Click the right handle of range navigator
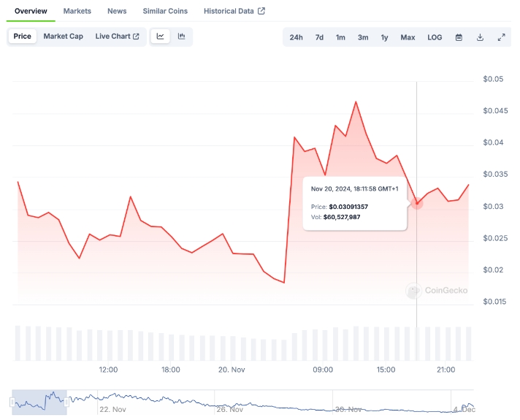The image size is (520, 420). 66,402
